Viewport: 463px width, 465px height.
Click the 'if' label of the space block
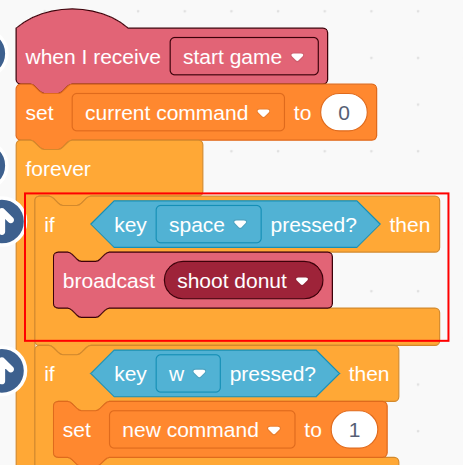click(x=49, y=225)
